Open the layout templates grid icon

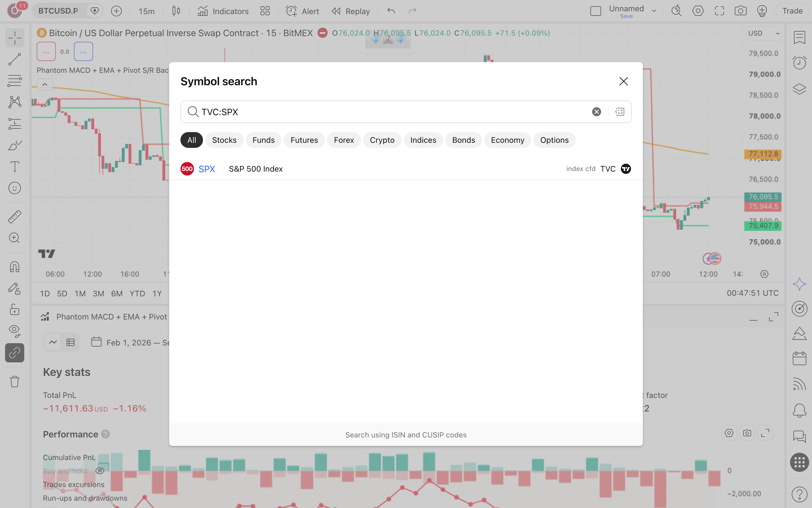265,11
